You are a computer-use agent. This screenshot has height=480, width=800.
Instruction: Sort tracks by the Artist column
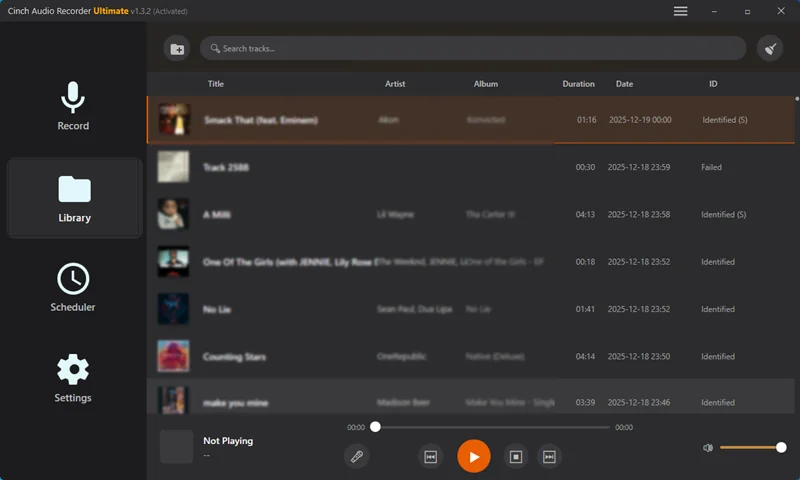(x=395, y=84)
